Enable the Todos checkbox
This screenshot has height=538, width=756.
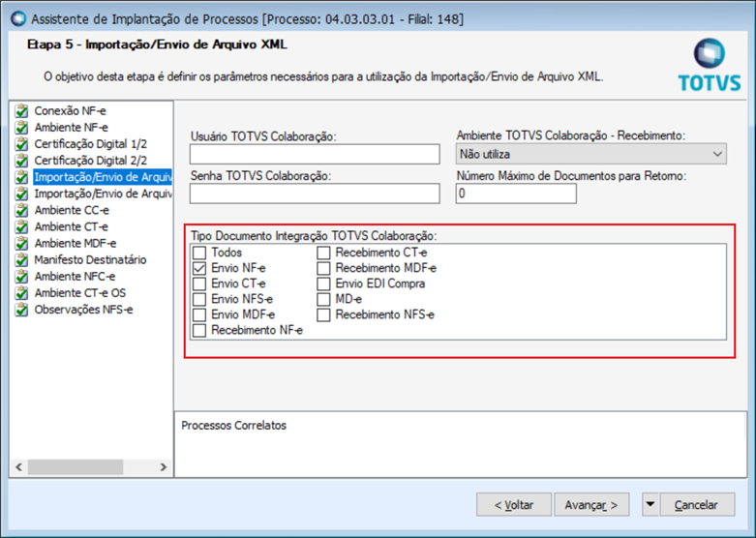(x=199, y=253)
